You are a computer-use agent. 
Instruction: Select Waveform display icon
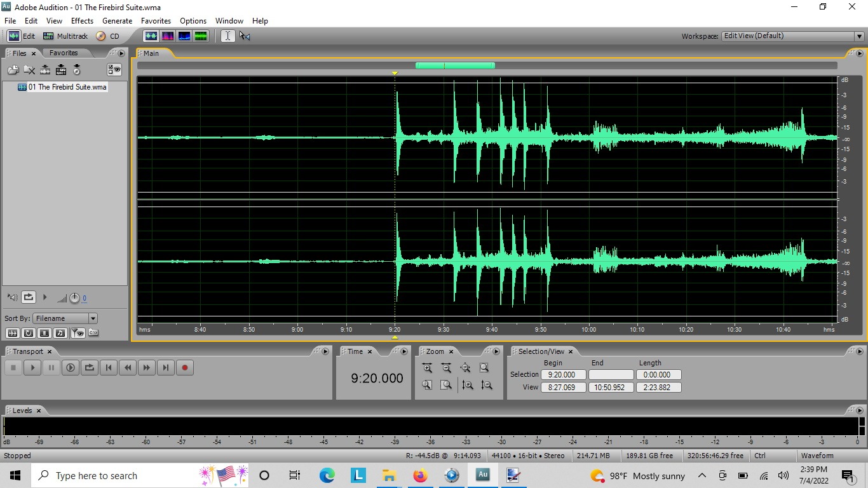pyautogui.click(x=151, y=36)
